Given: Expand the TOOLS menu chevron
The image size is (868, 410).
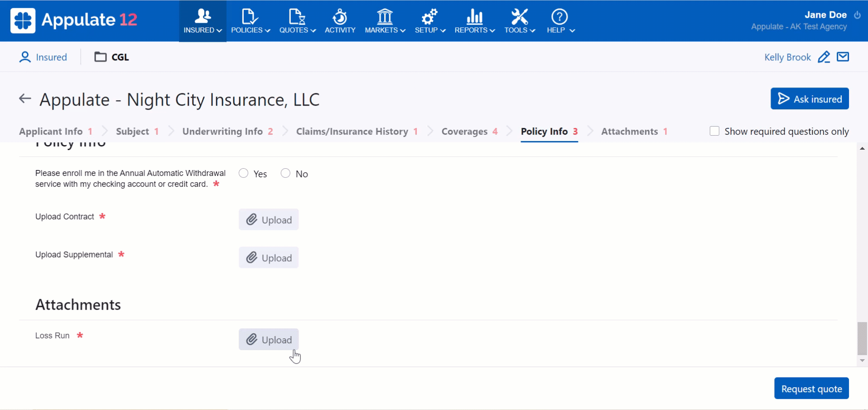Looking at the screenshot, I should pos(533,30).
